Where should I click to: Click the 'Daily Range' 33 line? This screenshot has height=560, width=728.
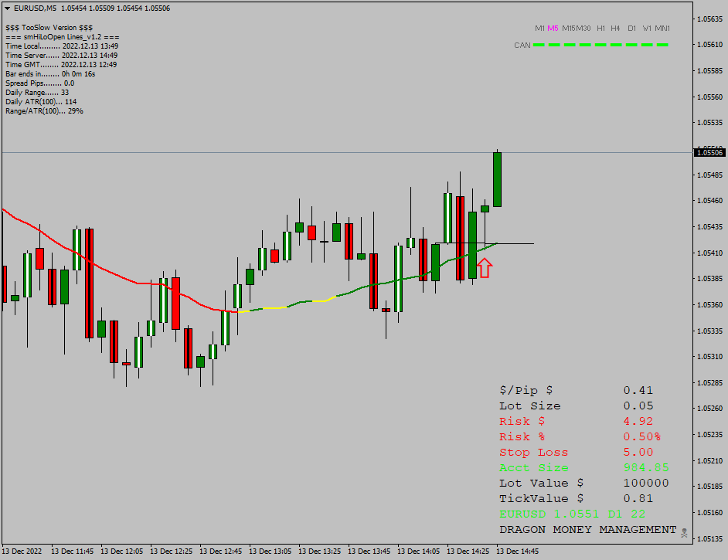pyautogui.click(x=37, y=93)
